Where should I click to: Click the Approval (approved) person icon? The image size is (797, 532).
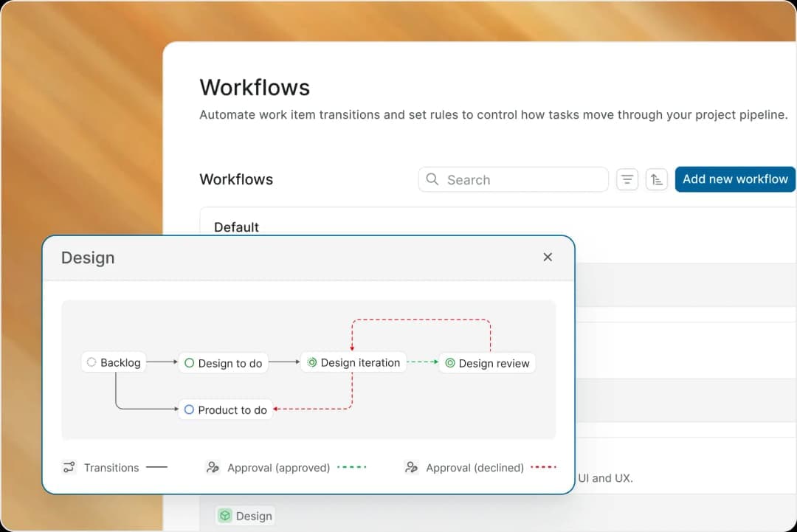click(x=213, y=467)
